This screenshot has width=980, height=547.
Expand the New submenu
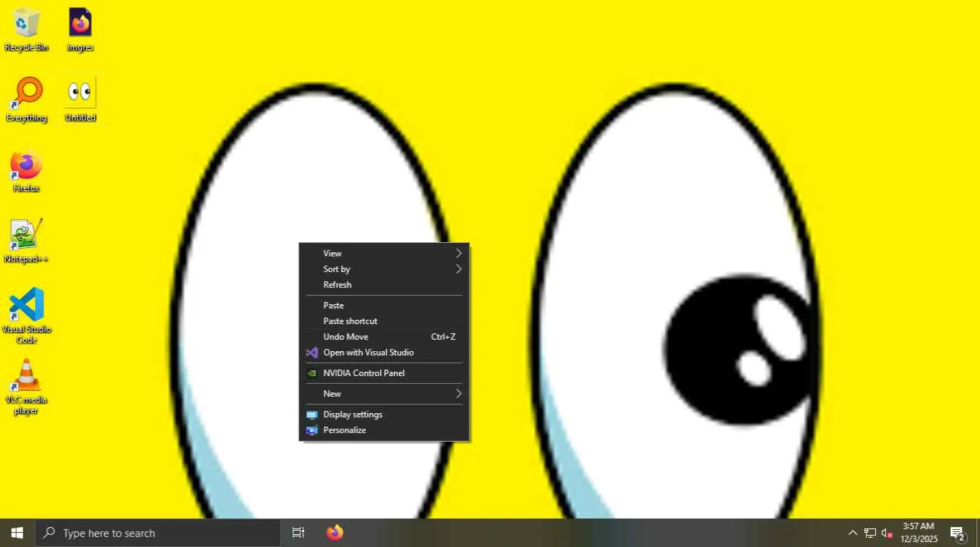384,394
